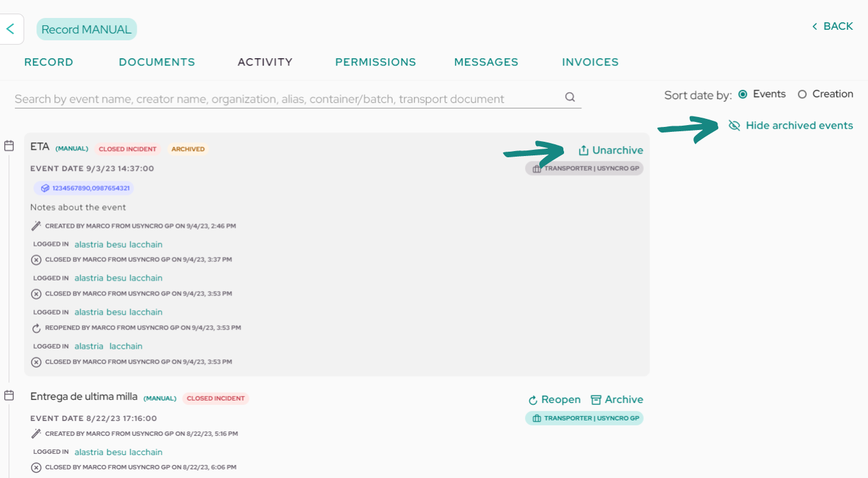Click the calendar icon beside ETA event
The height and width of the screenshot is (478, 868).
click(x=9, y=146)
